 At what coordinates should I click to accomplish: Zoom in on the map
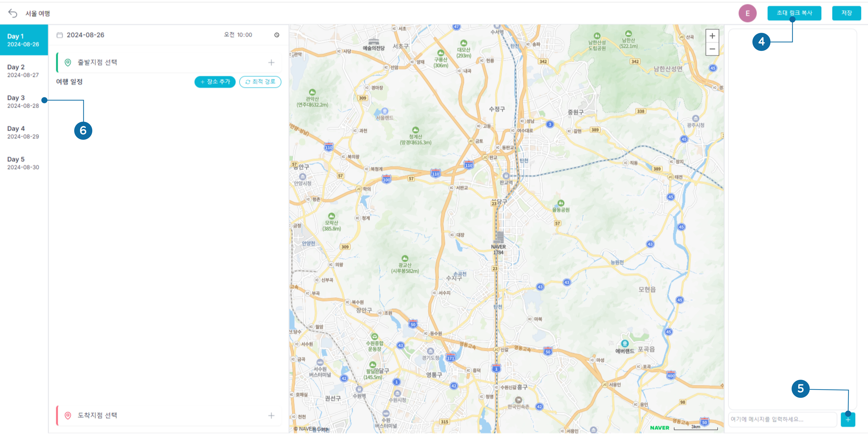pyautogui.click(x=712, y=36)
